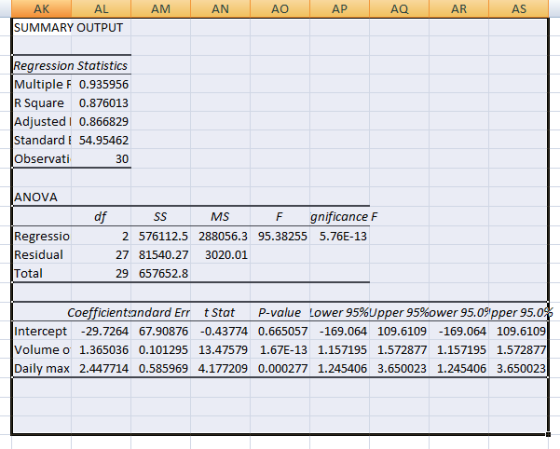Select Significance F value 5.76E-13
The width and height of the screenshot is (560, 449).
(340, 236)
